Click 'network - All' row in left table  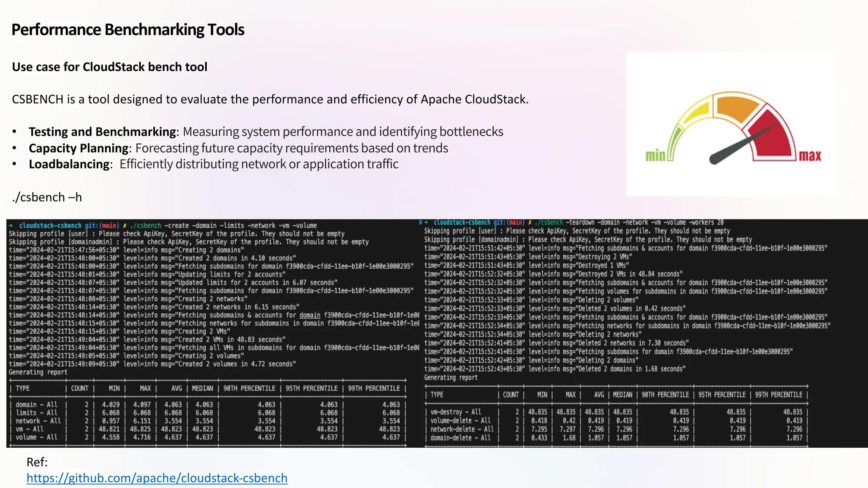(208, 421)
